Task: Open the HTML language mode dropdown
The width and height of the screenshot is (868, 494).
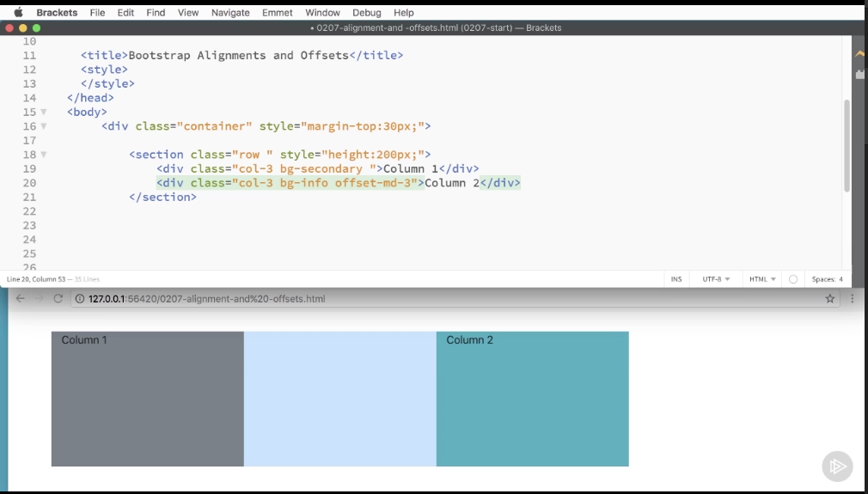Action: (762, 279)
